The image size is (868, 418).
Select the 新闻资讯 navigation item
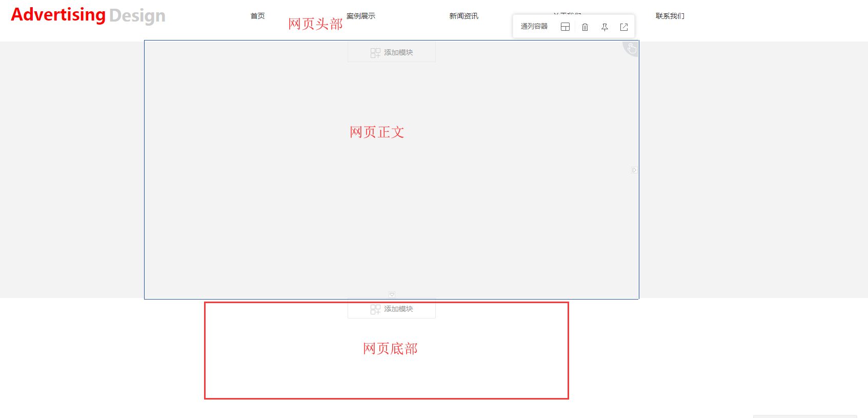coord(463,16)
